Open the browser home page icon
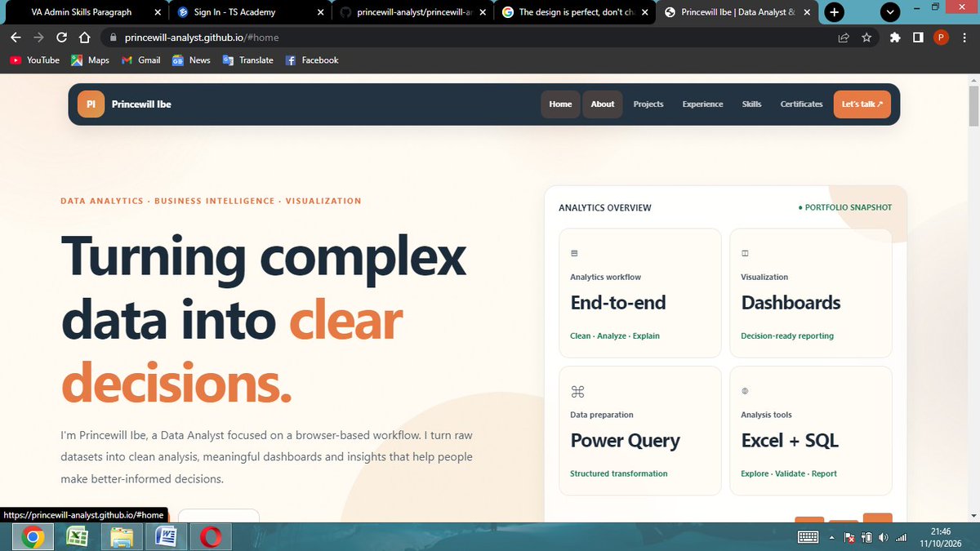980x551 pixels. click(83, 38)
